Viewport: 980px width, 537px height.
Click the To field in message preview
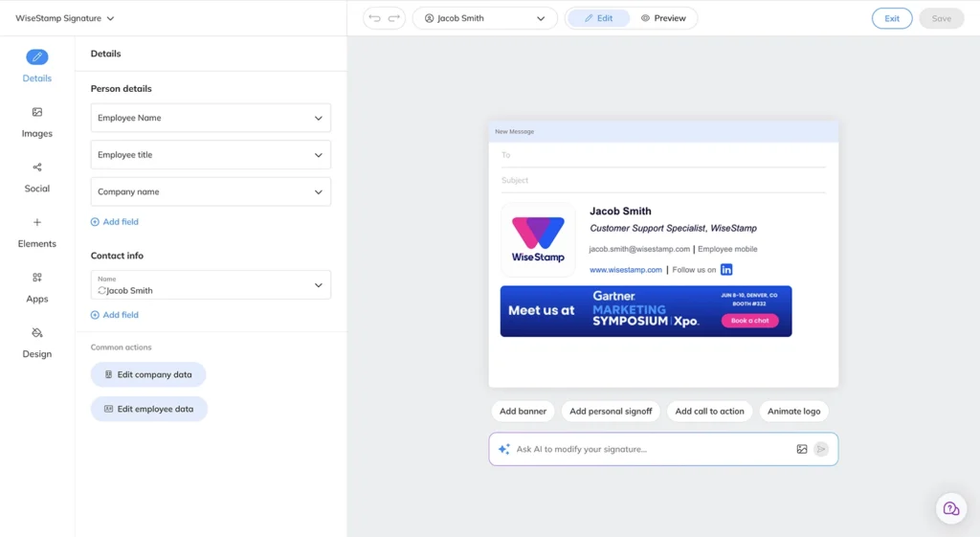click(663, 155)
